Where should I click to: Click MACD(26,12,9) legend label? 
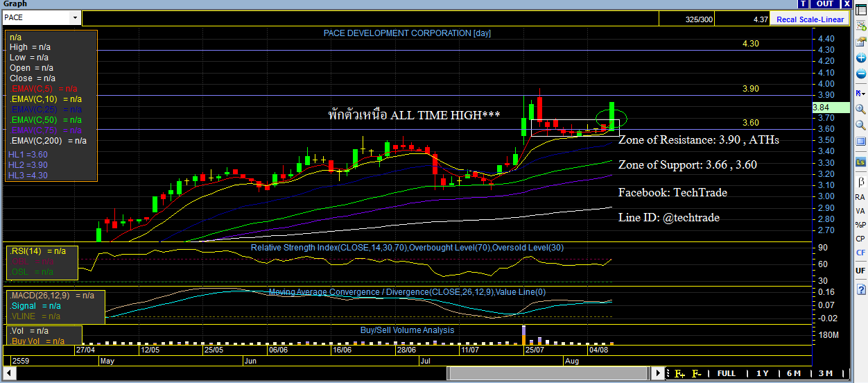[52, 296]
